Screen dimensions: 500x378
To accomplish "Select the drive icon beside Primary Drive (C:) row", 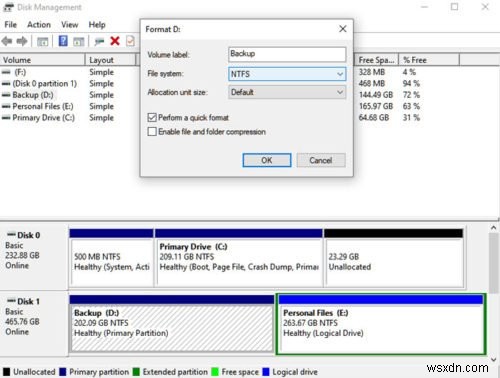I will click(6, 118).
